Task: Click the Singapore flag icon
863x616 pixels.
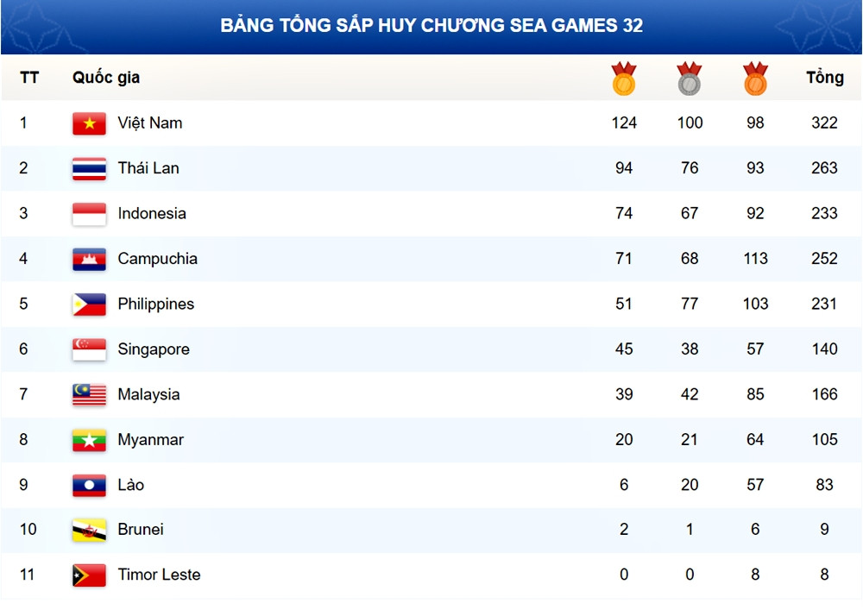Action: click(89, 349)
